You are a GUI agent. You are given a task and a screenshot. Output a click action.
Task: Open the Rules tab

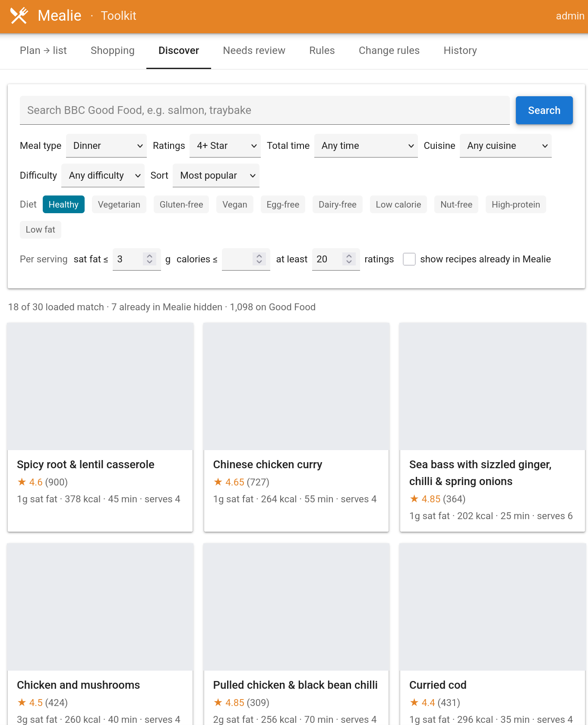tap(322, 50)
